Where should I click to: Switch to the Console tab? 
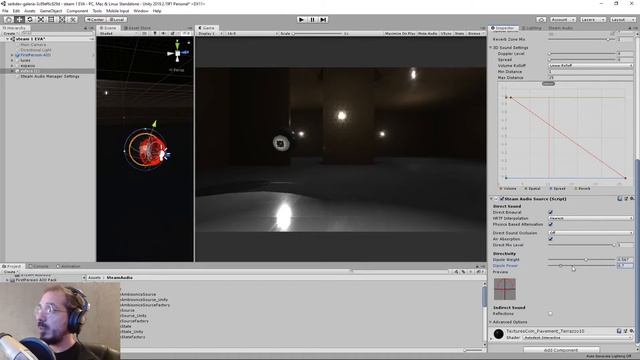pyautogui.click(x=39, y=266)
